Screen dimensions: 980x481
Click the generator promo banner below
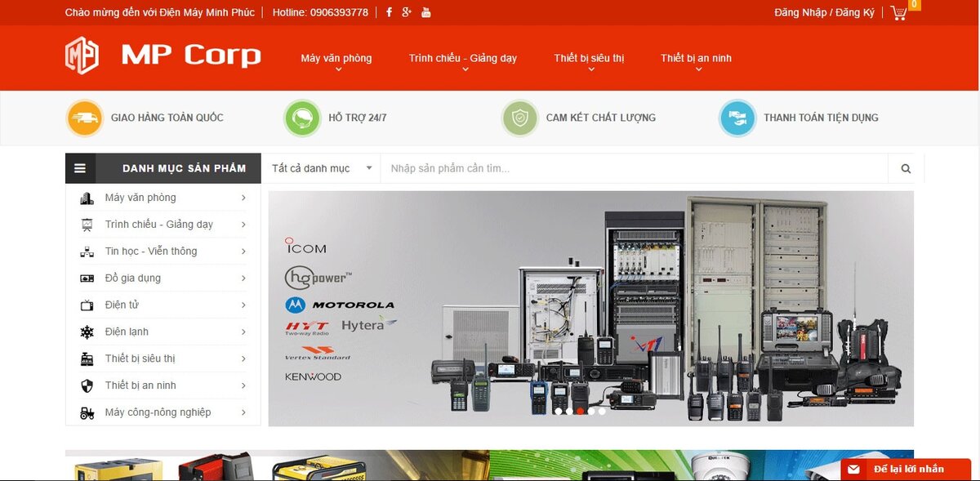tap(277, 465)
